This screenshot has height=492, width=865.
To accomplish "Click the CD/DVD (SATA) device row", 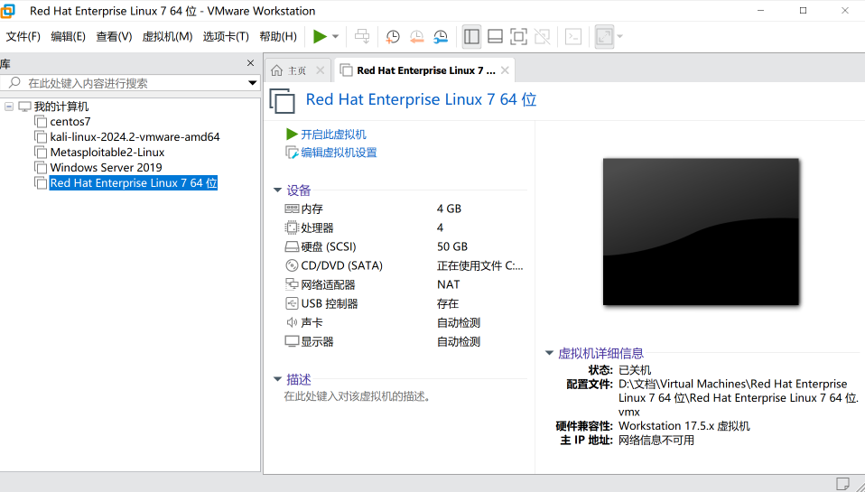I will point(404,266).
